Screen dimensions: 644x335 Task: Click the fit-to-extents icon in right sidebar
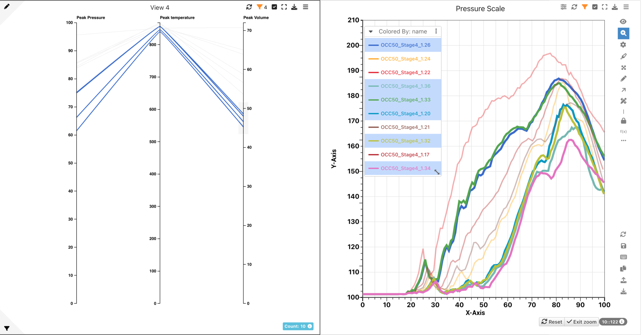click(x=624, y=67)
